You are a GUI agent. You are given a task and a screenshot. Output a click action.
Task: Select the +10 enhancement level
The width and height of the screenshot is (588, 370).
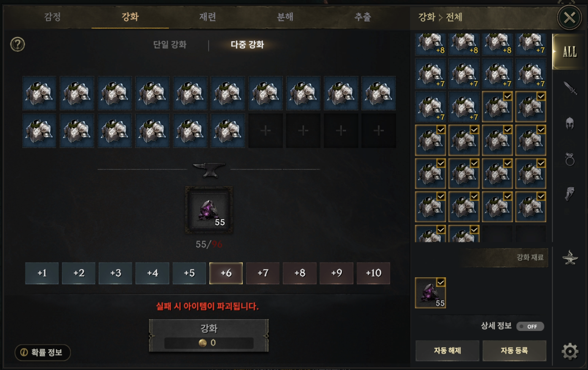point(373,273)
